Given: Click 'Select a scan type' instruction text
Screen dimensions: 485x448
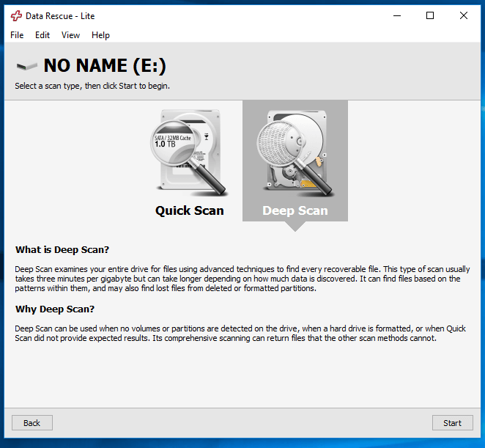Looking at the screenshot, I should coord(92,86).
